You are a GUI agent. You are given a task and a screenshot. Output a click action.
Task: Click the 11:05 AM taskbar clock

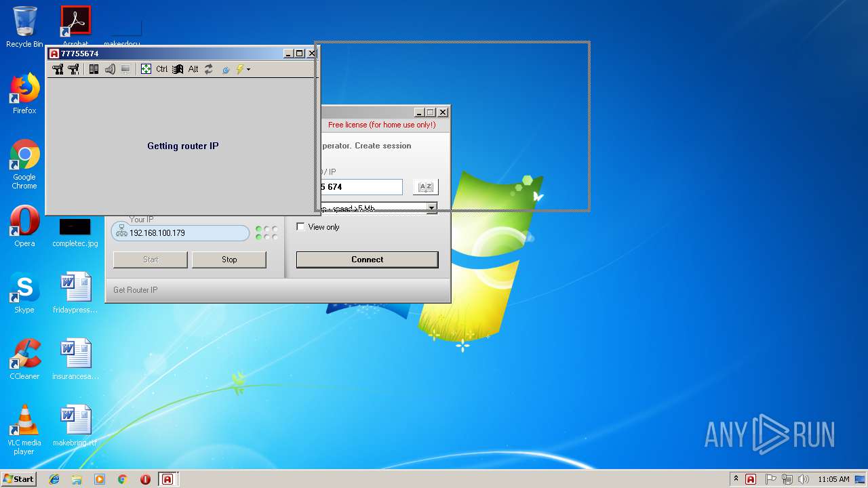[x=833, y=479]
